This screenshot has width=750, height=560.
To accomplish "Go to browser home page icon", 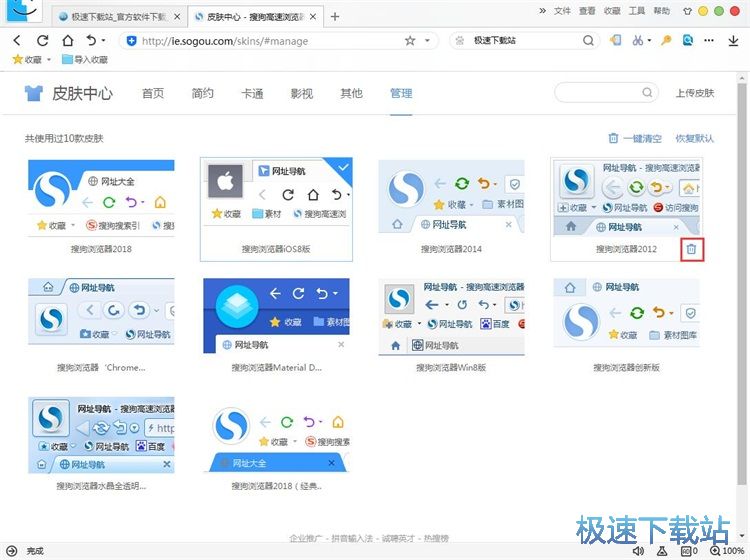I will tap(67, 41).
